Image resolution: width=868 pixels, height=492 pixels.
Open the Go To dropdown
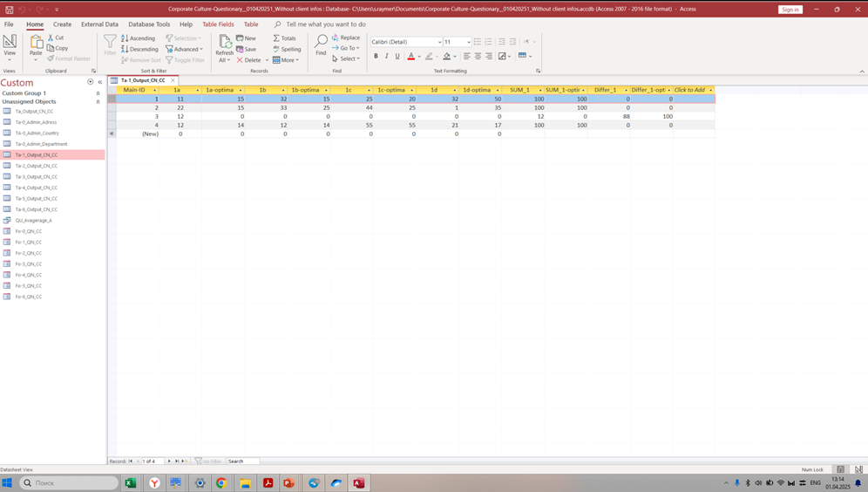pyautogui.click(x=346, y=48)
